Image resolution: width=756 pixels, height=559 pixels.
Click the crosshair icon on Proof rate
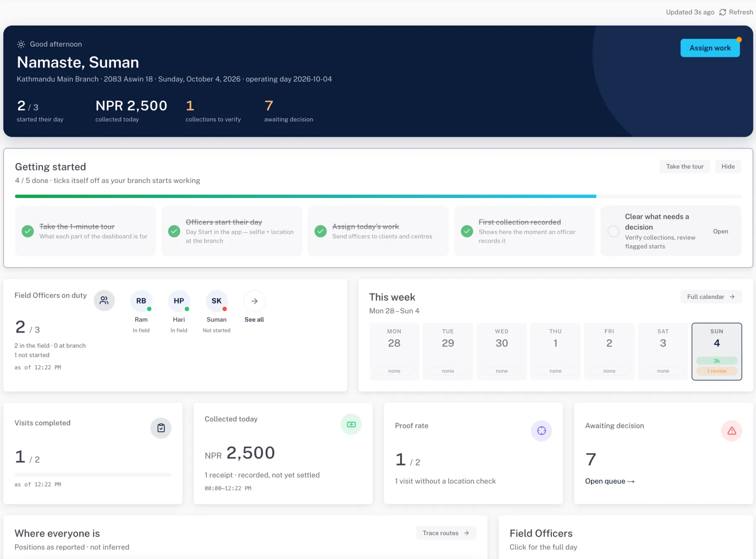point(541,431)
